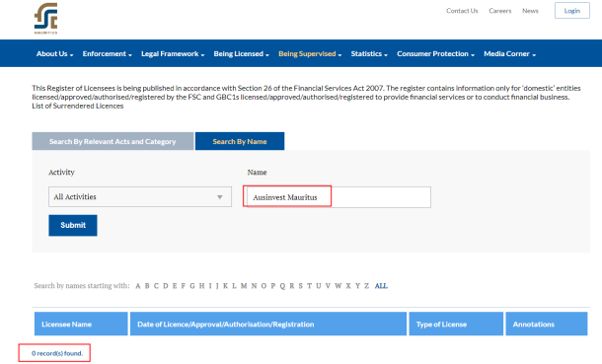
Task: Switch to Search By Relevant Acts and Category tab
Action: [x=113, y=141]
